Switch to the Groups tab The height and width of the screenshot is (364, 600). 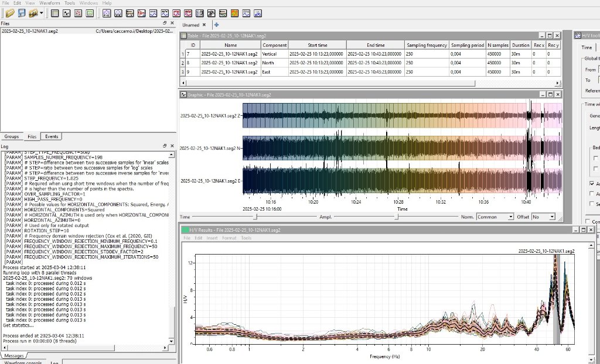[x=12, y=136]
